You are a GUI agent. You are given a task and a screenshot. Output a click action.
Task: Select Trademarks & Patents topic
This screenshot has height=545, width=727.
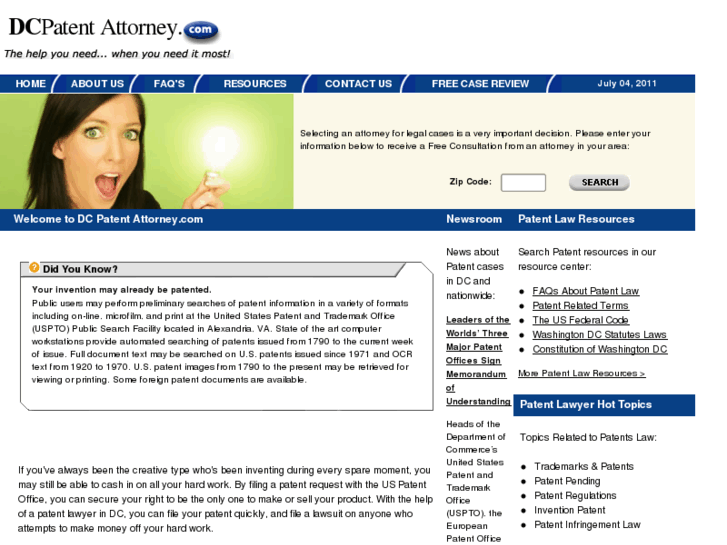[584, 467]
